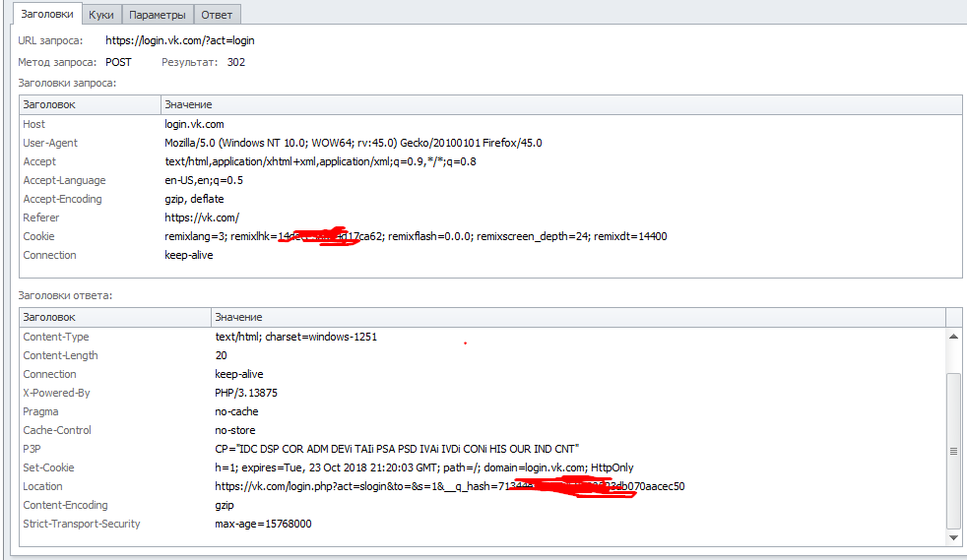Select the Set-Cookie response row

(483, 467)
